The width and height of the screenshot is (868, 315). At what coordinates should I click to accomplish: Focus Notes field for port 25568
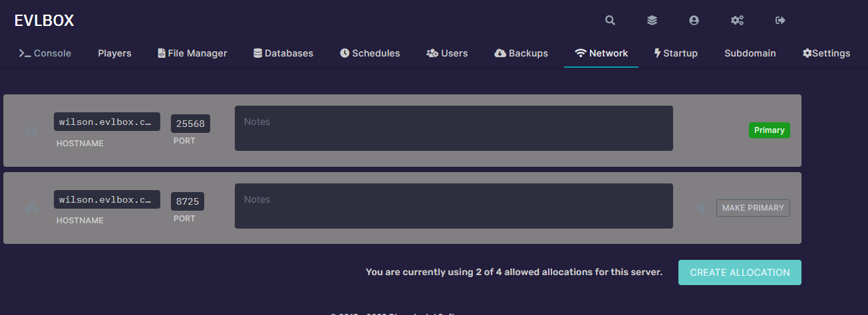coord(454,128)
